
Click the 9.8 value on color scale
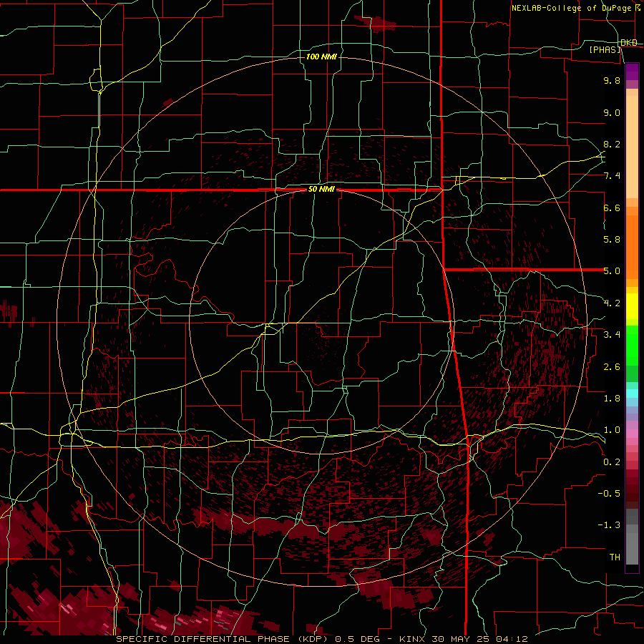612,81
